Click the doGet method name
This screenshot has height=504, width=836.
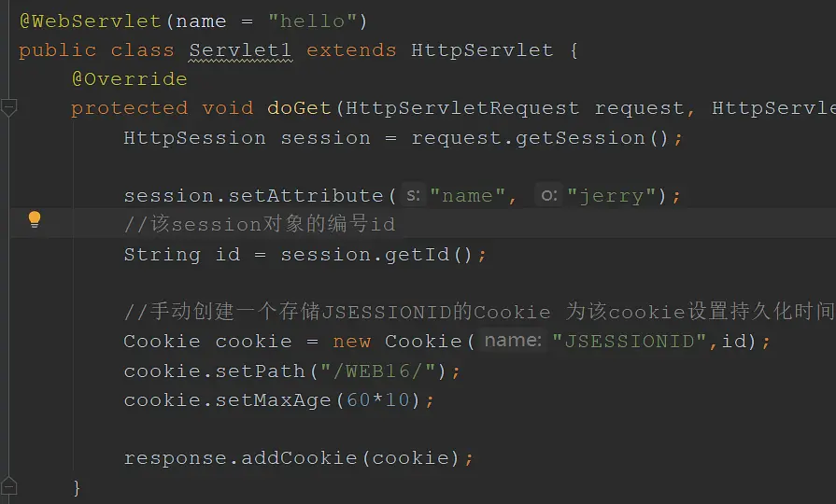point(299,108)
